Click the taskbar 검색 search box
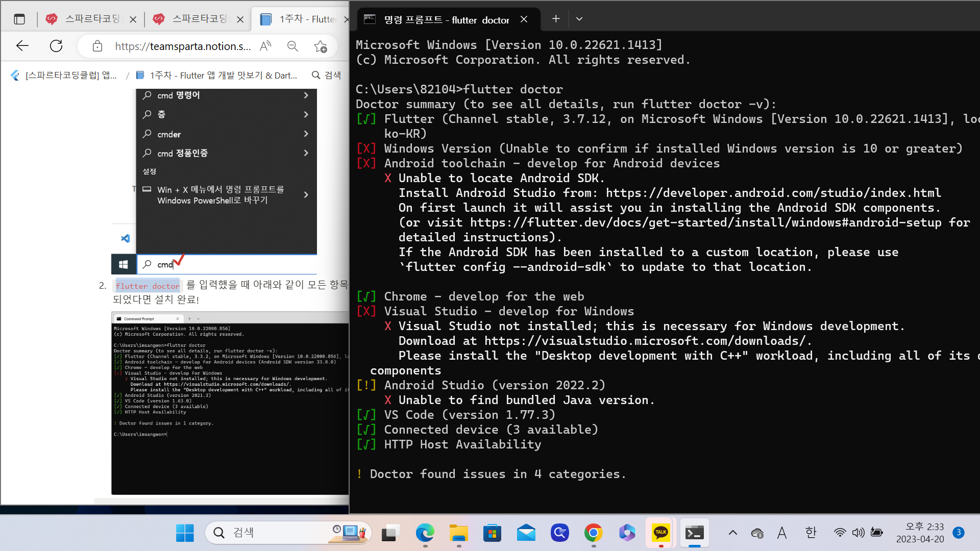This screenshot has width=980, height=551. click(288, 533)
